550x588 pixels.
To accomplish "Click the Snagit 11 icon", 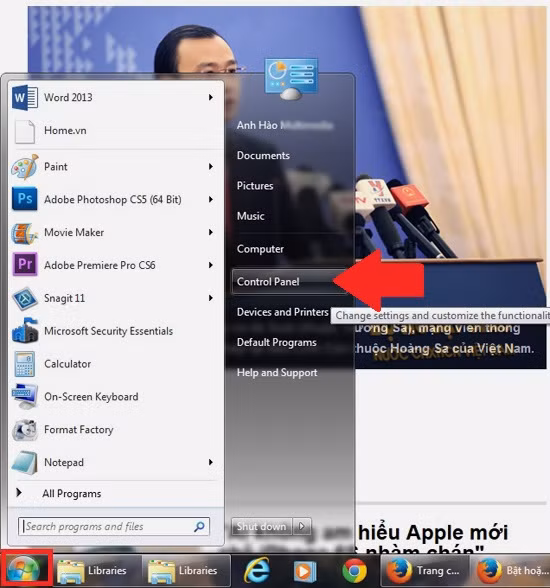I will tap(25, 298).
